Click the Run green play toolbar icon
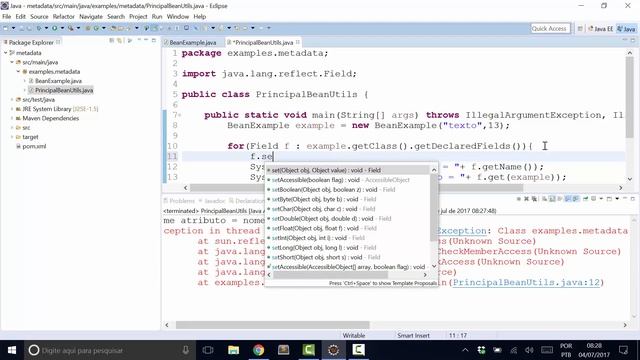 pyautogui.click(x=54, y=28)
